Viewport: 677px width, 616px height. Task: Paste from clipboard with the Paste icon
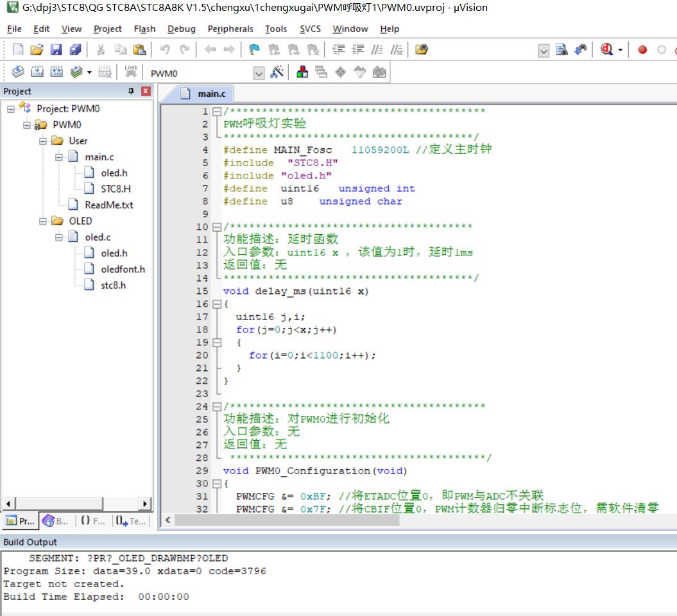tap(139, 49)
